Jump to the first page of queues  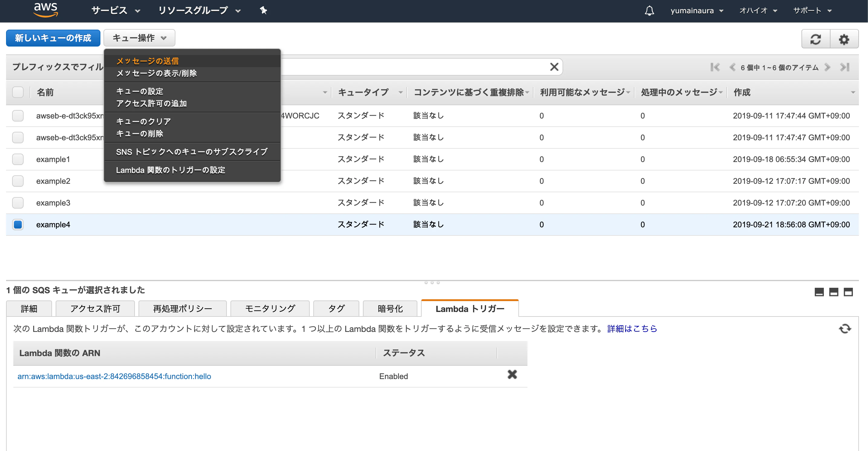pos(715,67)
